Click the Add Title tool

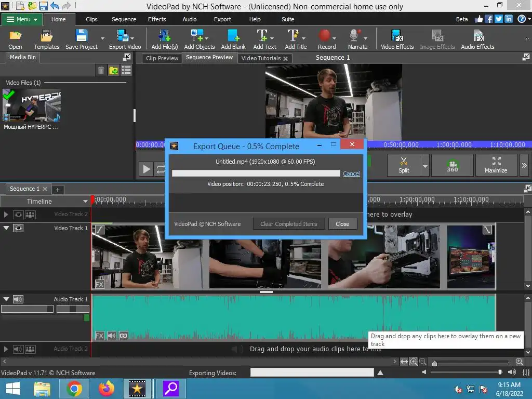point(296,39)
